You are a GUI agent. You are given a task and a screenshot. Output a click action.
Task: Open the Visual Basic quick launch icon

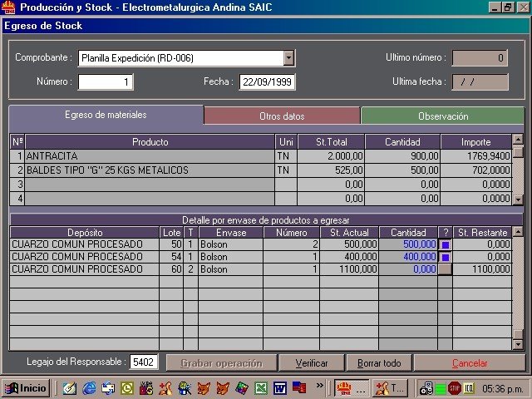click(x=146, y=388)
